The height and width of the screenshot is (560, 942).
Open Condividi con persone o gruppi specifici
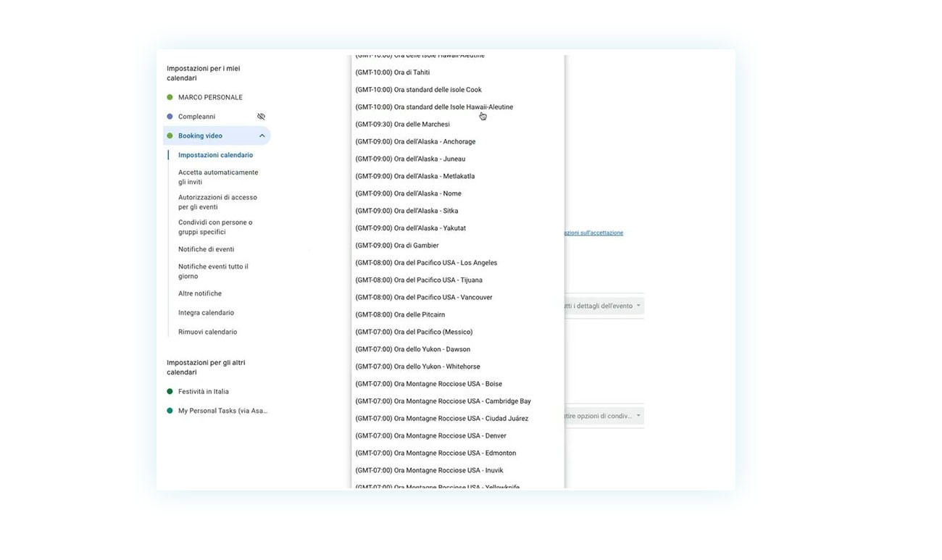(x=215, y=227)
